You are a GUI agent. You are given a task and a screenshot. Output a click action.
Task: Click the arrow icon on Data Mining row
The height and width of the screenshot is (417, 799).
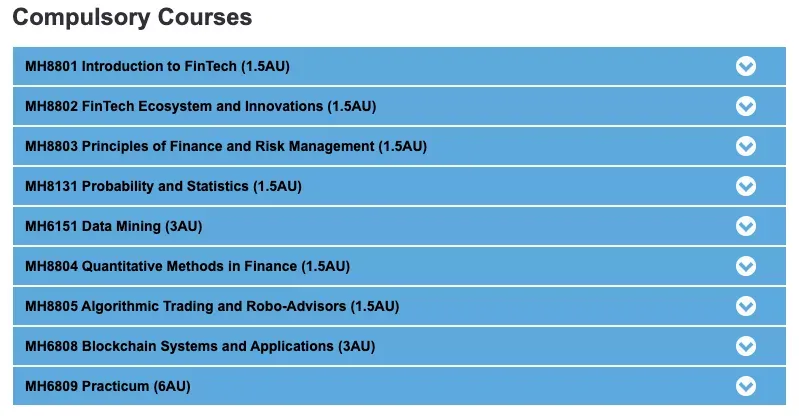[x=745, y=226]
